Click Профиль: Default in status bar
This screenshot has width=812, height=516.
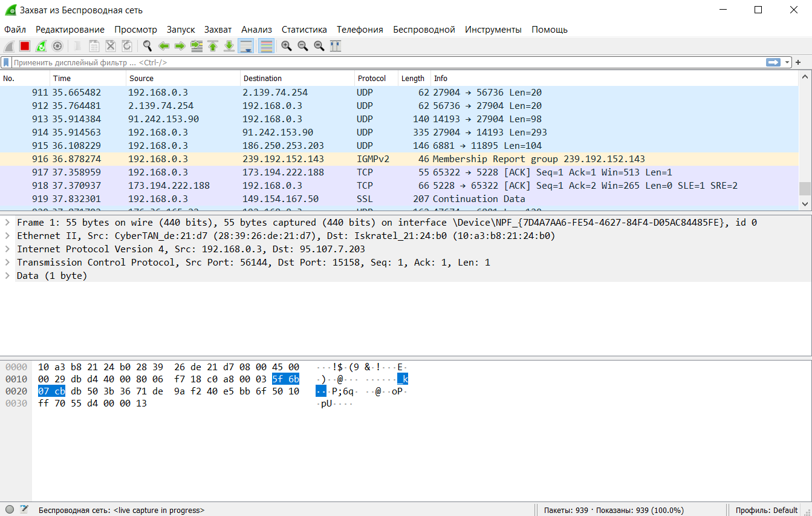(766, 510)
